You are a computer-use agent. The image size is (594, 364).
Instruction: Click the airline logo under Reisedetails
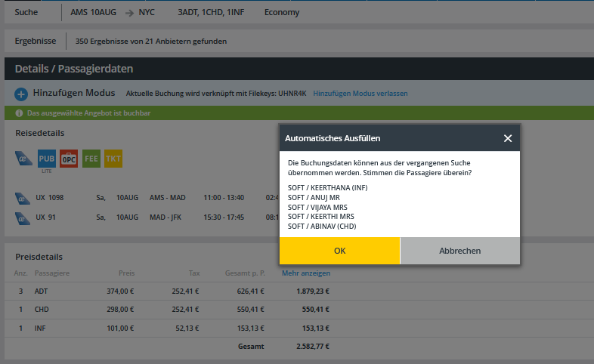[23, 159]
